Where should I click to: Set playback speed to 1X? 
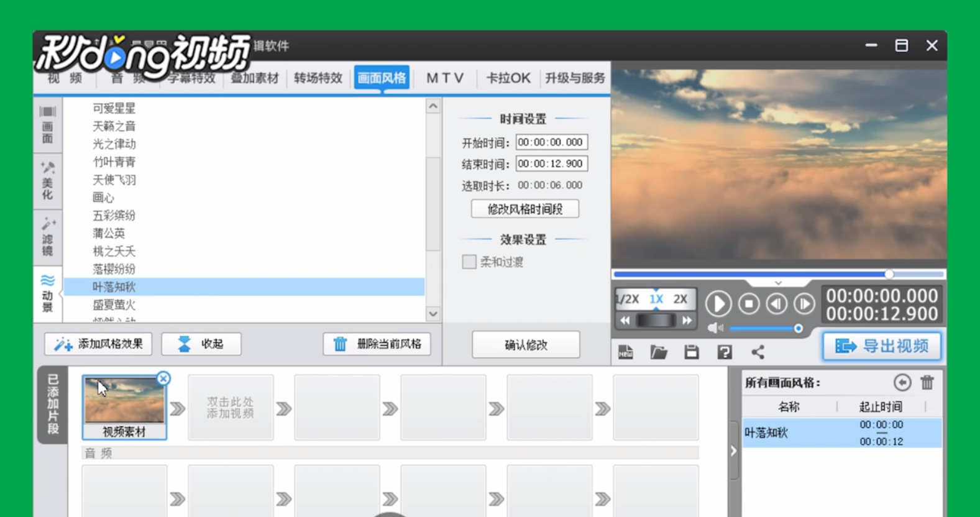point(656,299)
